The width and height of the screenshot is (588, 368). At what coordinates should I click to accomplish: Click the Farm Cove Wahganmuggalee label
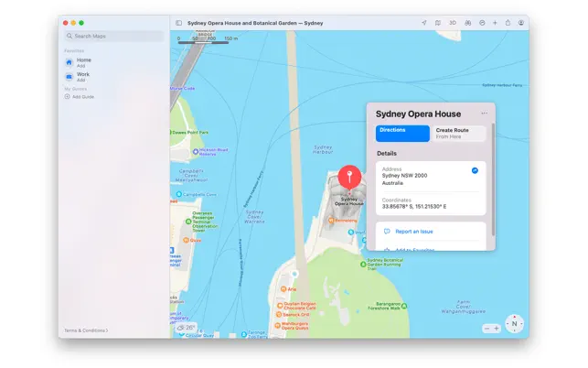click(464, 307)
